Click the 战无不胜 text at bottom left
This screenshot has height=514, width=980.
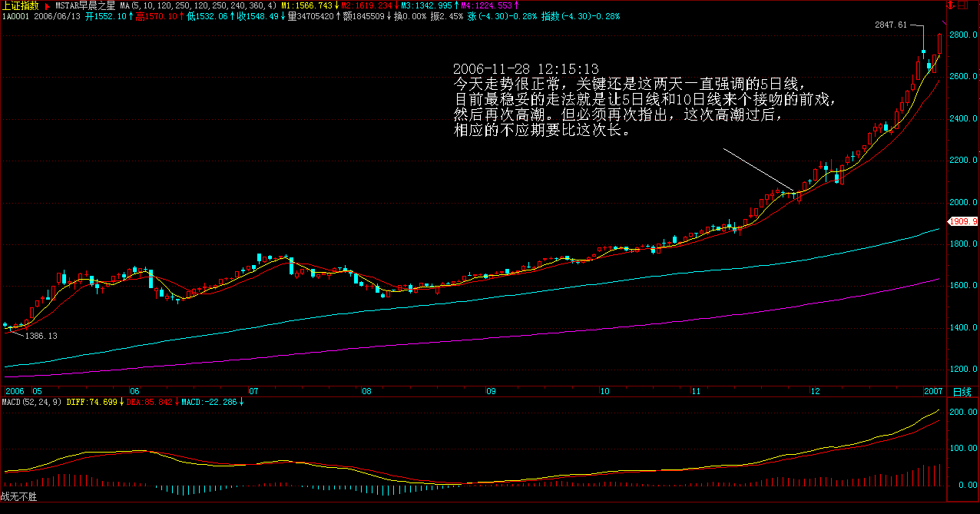[x=18, y=497]
